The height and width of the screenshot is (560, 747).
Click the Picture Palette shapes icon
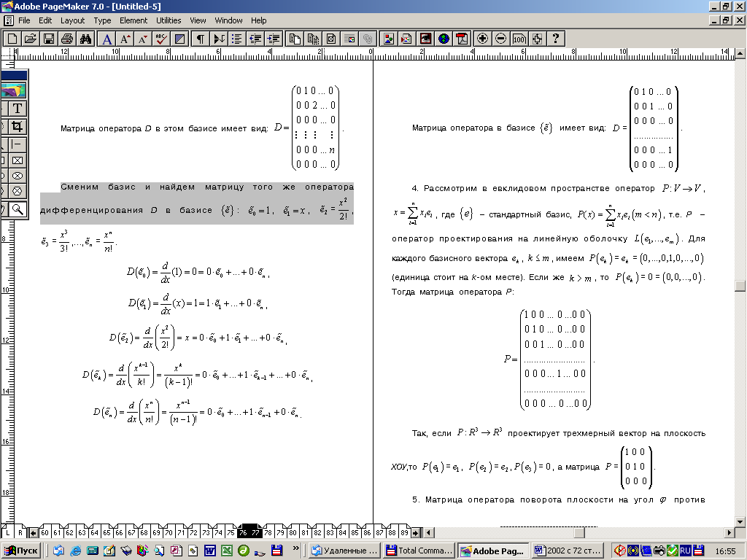click(x=389, y=39)
